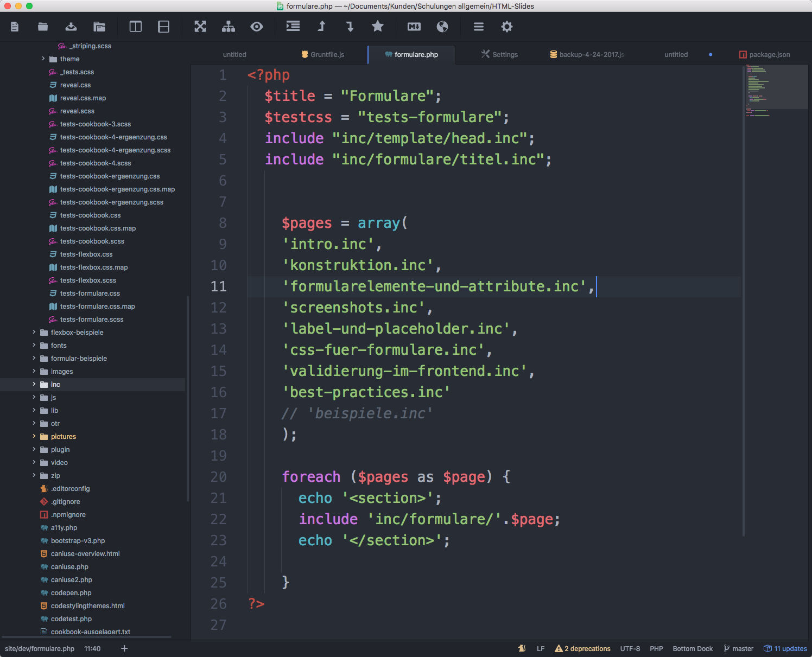Create a new file from the toolbar
812x657 pixels.
(x=15, y=27)
